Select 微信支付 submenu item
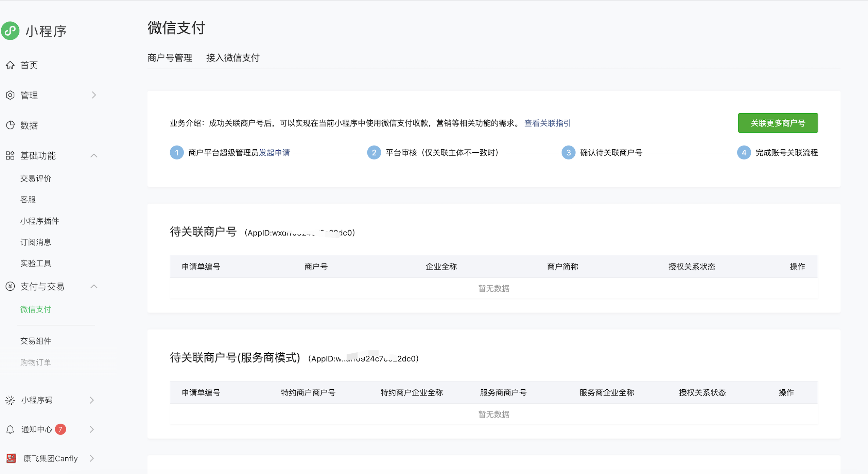This screenshot has width=868, height=474. pos(36,309)
